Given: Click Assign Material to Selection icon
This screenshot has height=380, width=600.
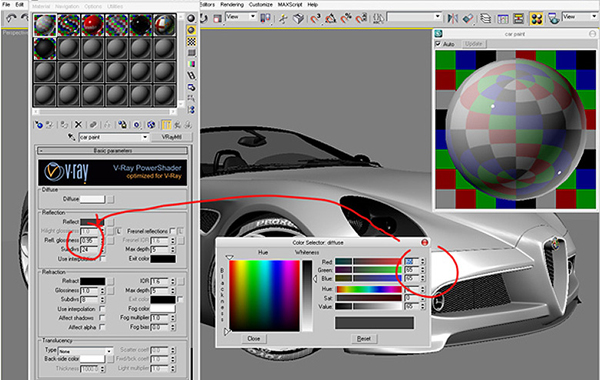Looking at the screenshot, I should pyautogui.click(x=64, y=125).
